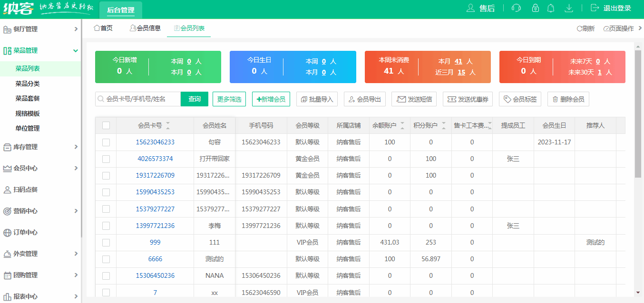Click the 发送短信 send SMS envelope icon
The width and height of the screenshot is (644, 303).
pyautogui.click(x=400, y=99)
